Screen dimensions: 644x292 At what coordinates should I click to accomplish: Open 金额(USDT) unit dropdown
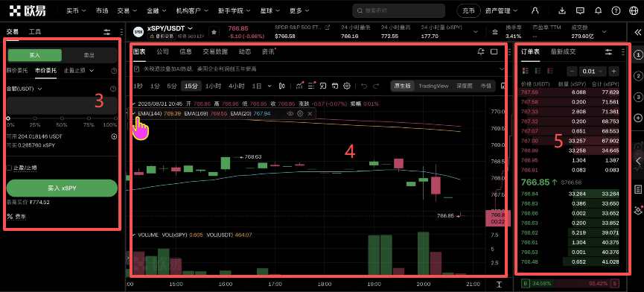pos(25,89)
